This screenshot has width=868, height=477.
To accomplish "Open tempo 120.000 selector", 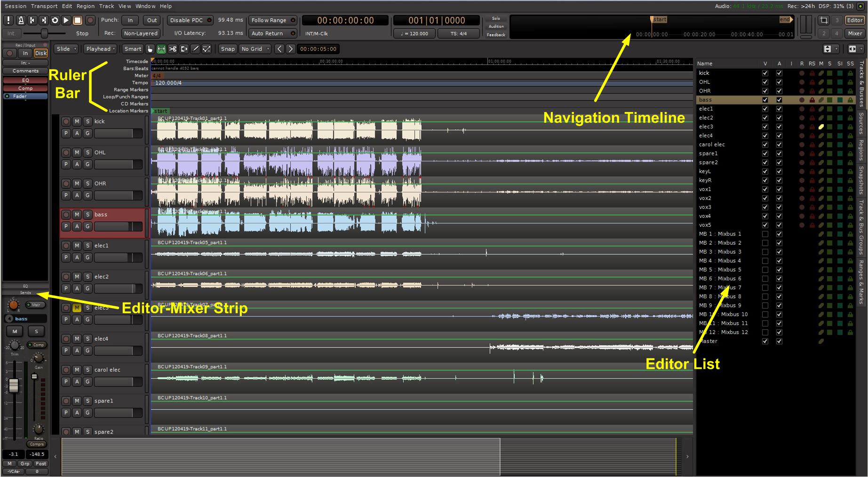I will pyautogui.click(x=414, y=33).
